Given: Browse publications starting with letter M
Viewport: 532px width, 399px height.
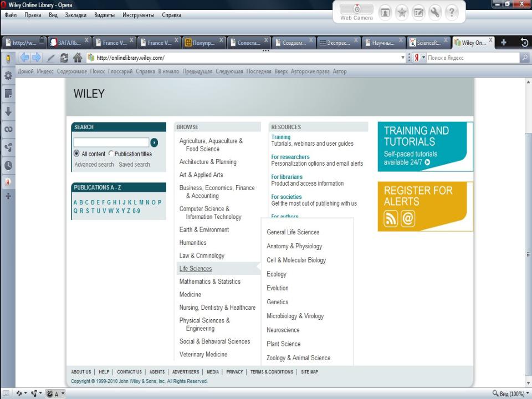Looking at the screenshot, I should [x=141, y=202].
